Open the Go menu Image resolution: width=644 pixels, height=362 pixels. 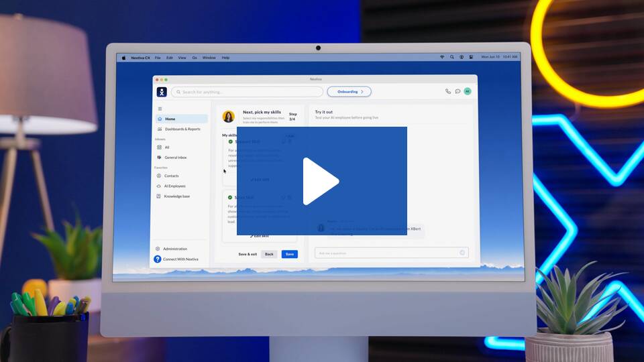click(x=195, y=58)
